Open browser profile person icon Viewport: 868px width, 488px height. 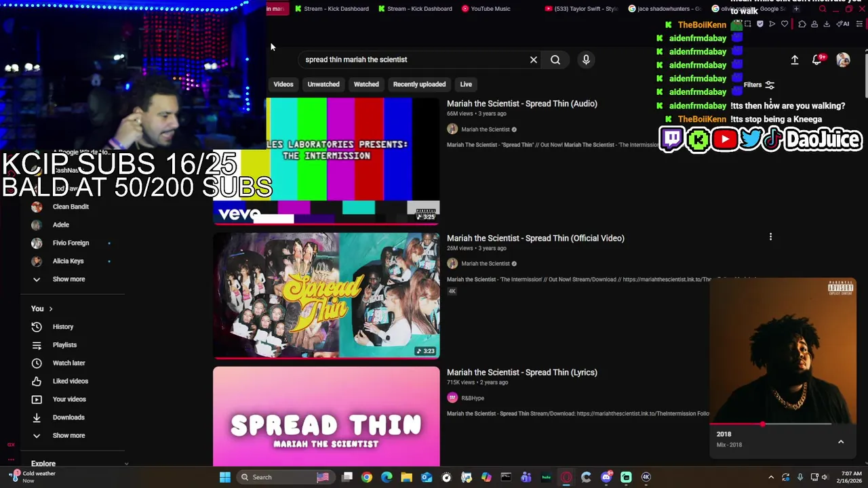point(814,24)
